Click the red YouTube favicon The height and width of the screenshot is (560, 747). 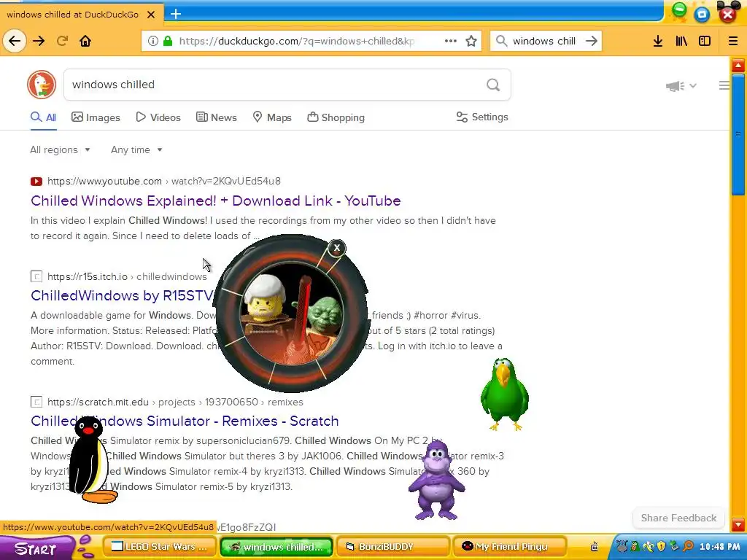[36, 182]
